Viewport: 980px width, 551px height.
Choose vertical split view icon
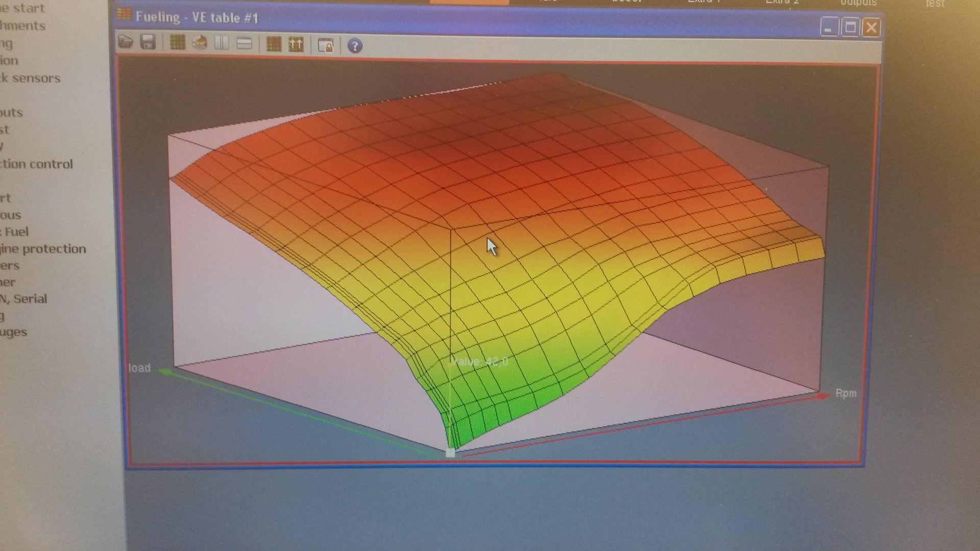[222, 43]
